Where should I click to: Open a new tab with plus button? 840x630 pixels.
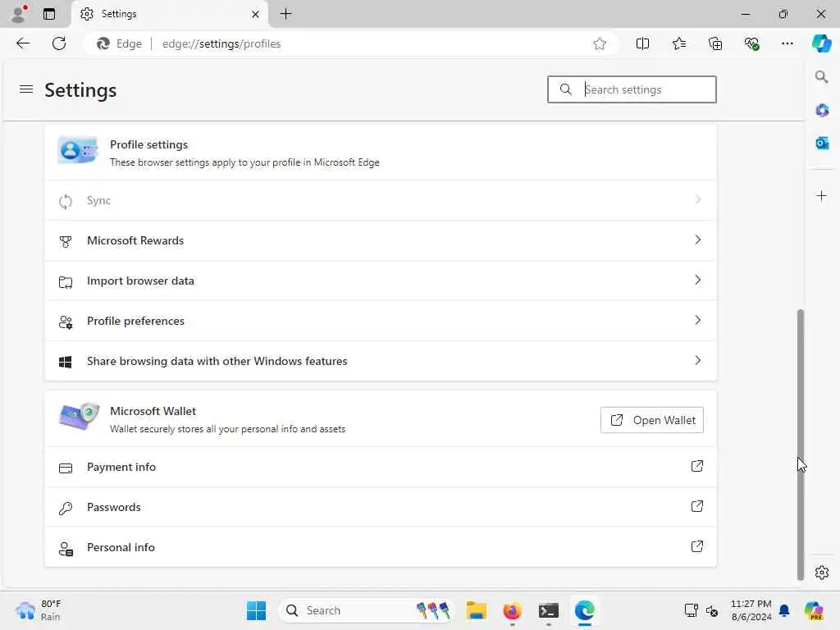click(286, 14)
